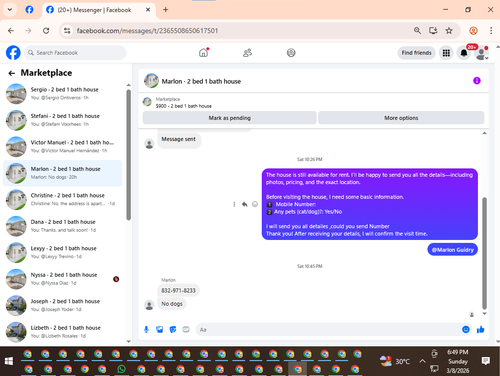Bookmark this page with the star
The width and height of the screenshot is (500, 376).
pos(449,31)
